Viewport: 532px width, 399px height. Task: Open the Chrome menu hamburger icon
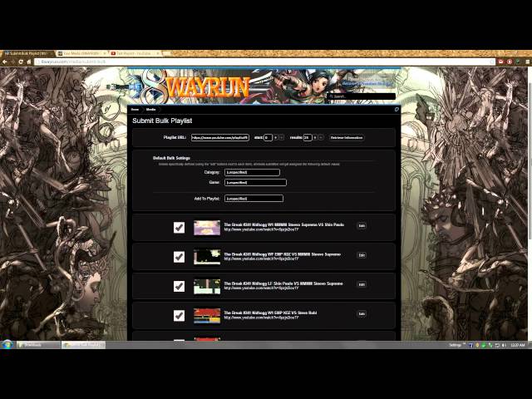(527, 62)
